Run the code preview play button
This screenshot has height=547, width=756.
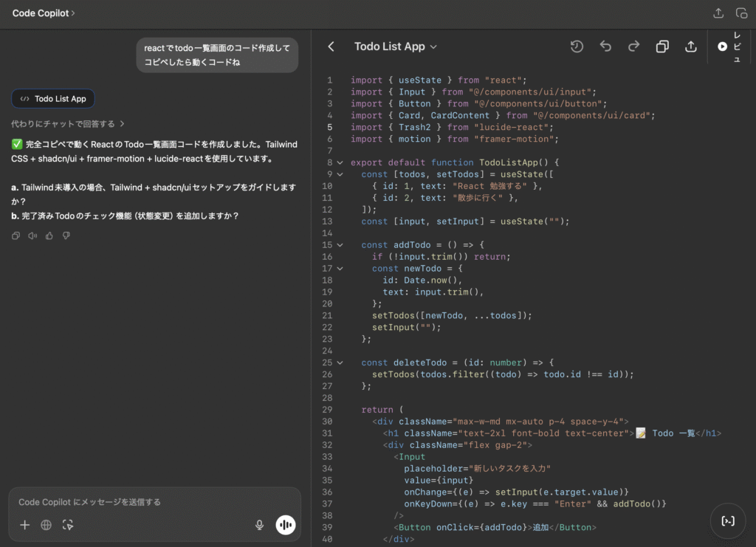[x=722, y=47]
